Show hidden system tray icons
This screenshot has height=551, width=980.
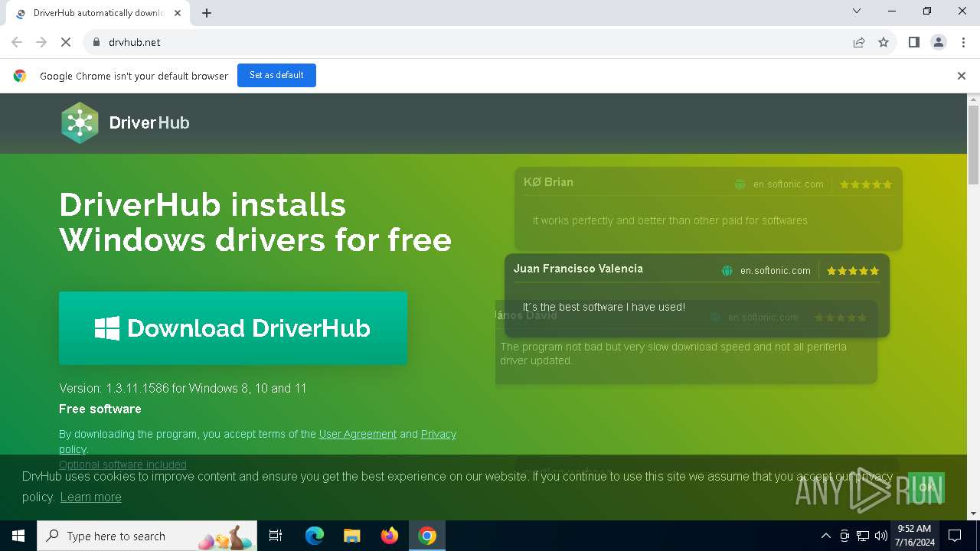click(x=825, y=536)
